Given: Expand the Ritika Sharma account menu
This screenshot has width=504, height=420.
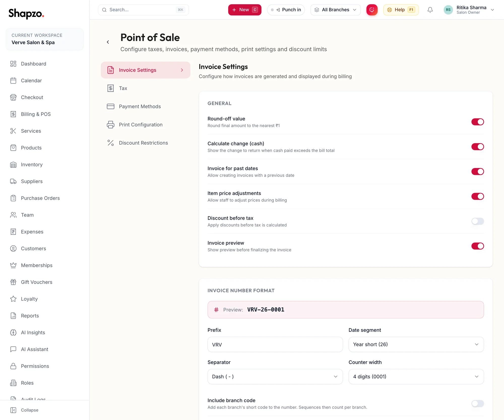Looking at the screenshot, I should click(x=469, y=10).
